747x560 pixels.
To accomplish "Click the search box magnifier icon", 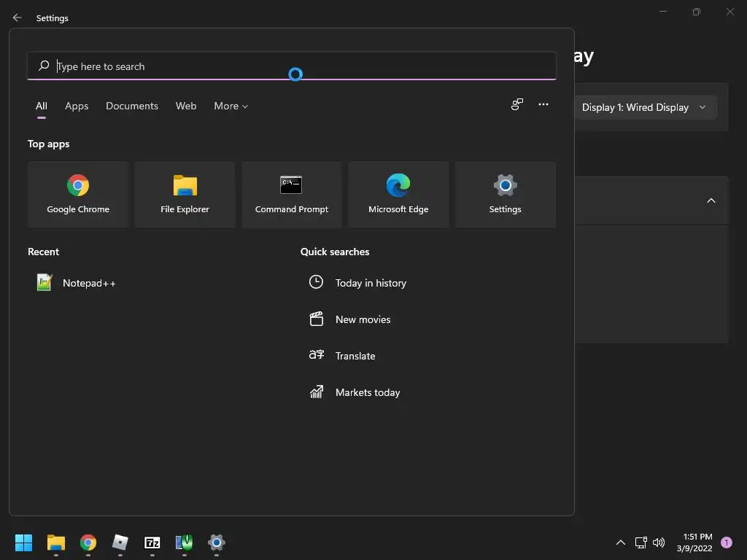I will (44, 66).
